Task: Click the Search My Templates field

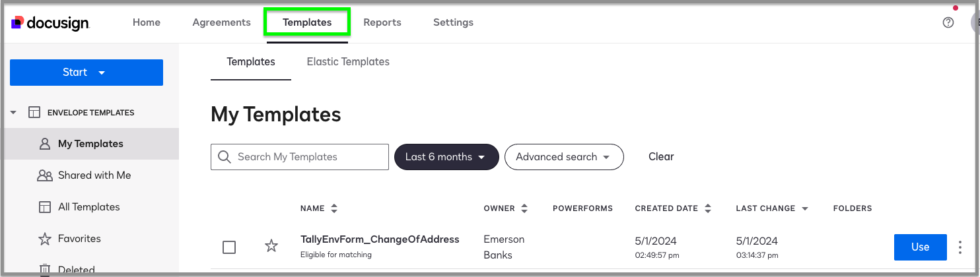Action: 307,157
